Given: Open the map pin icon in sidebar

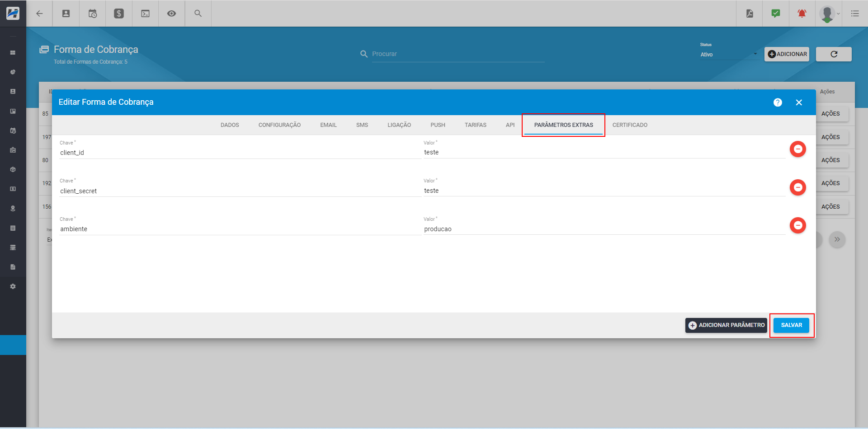Looking at the screenshot, I should [x=13, y=209].
